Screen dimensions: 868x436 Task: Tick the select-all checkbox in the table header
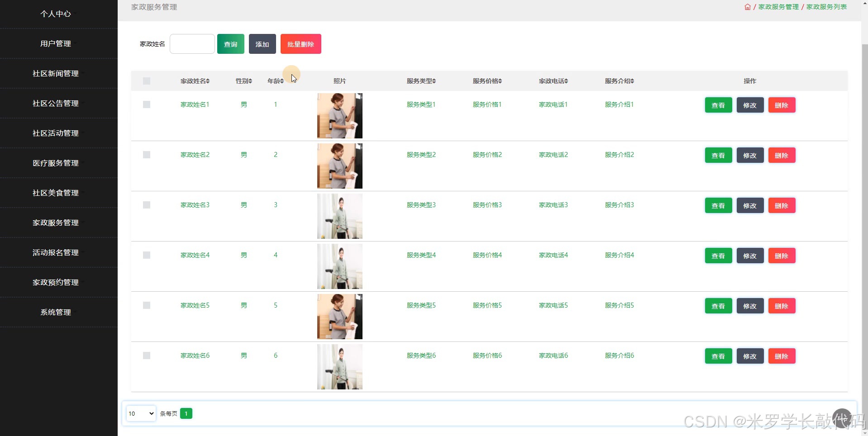(147, 81)
